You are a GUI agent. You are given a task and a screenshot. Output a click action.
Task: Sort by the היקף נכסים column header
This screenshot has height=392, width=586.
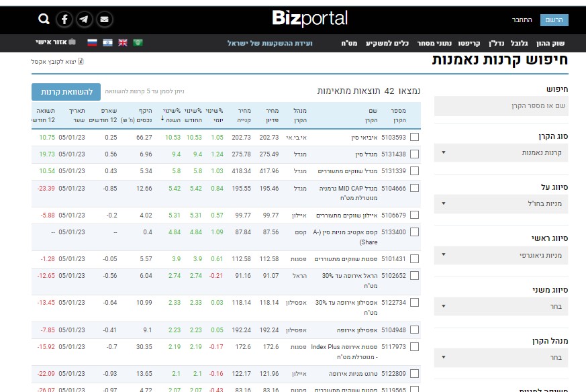(136, 115)
